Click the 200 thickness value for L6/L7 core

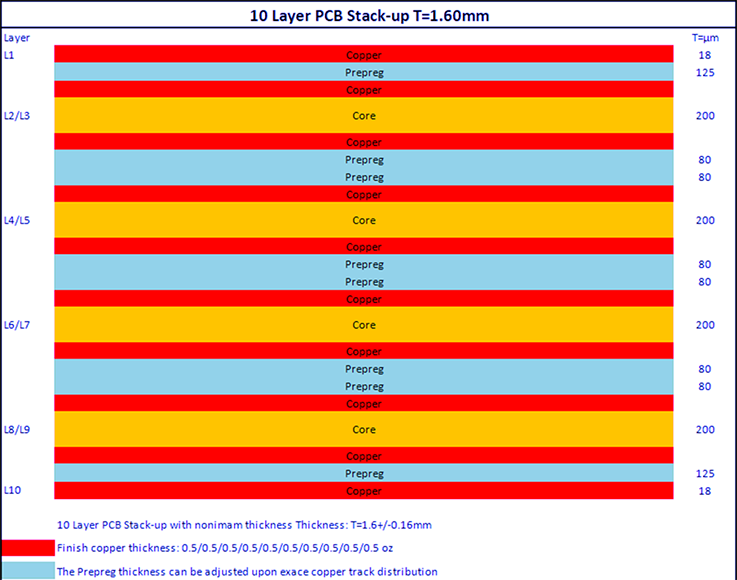tap(705, 325)
